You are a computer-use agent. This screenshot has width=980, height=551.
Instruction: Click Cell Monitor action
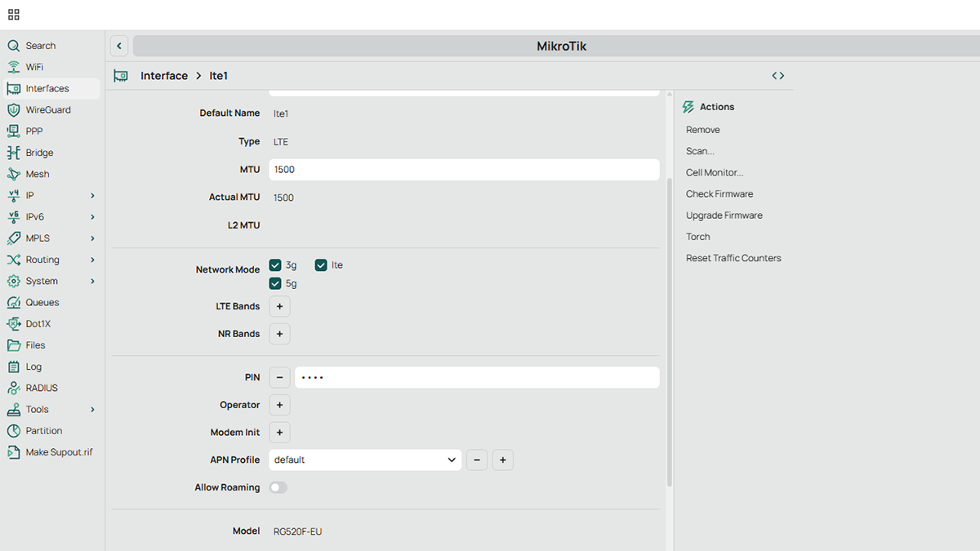(x=715, y=172)
